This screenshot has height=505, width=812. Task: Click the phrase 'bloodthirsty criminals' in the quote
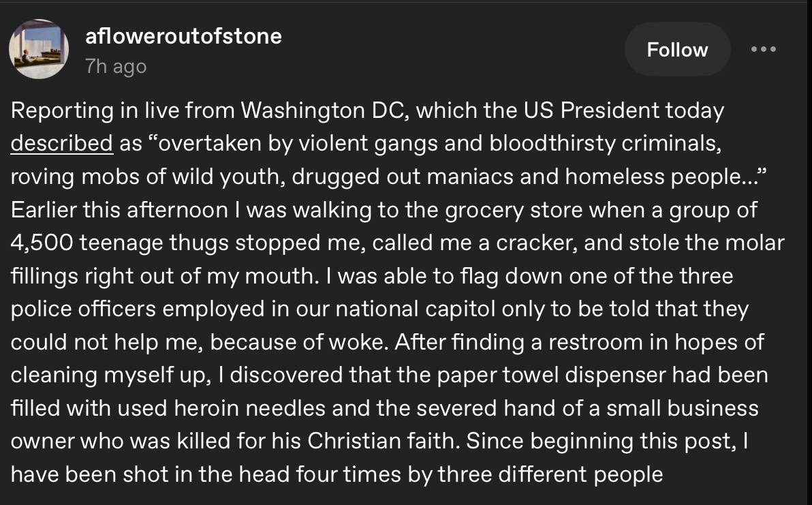pos(605,144)
